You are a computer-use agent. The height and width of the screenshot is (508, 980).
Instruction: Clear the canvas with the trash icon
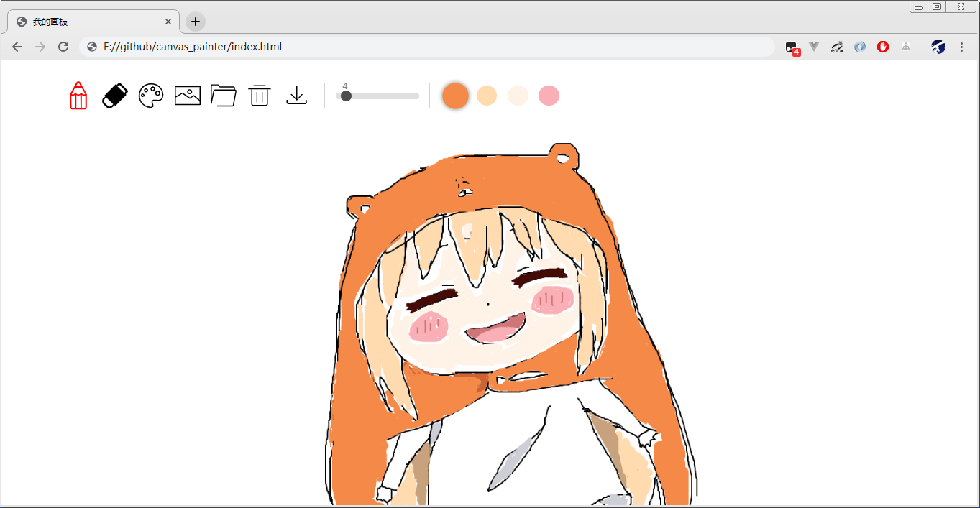coord(260,95)
